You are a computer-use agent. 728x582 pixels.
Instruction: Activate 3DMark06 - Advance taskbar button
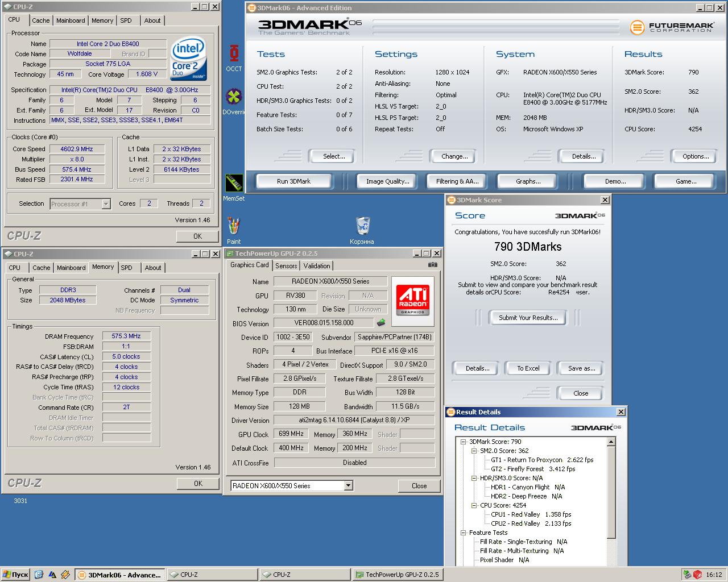click(120, 575)
